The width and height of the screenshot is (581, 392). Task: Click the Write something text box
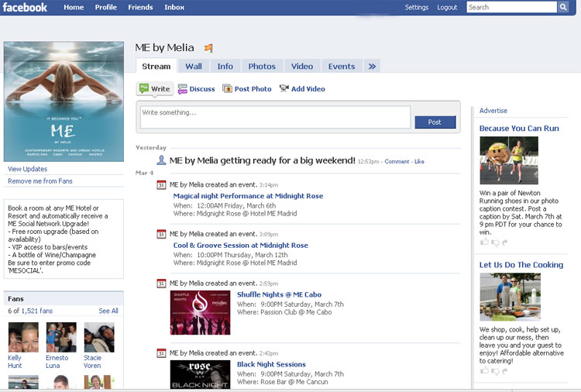pos(275,117)
